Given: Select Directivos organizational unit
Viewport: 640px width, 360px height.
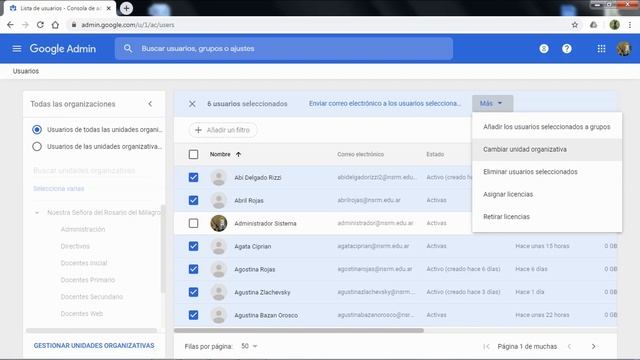Looking at the screenshot, I should coord(75,246).
